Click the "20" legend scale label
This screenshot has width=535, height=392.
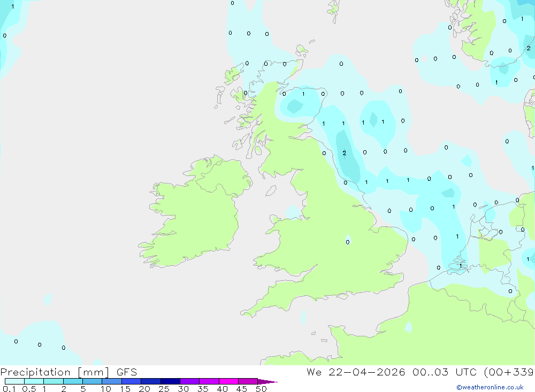[x=144, y=389]
